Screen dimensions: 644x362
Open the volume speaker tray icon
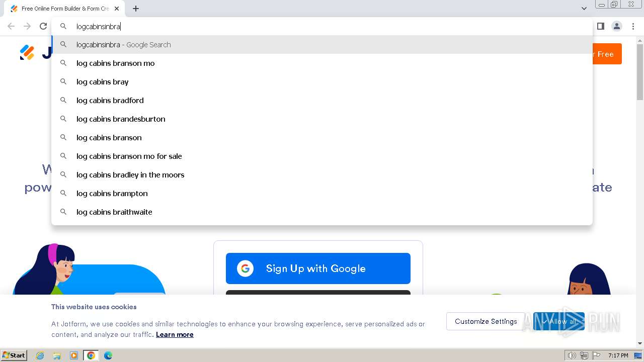click(x=572, y=355)
